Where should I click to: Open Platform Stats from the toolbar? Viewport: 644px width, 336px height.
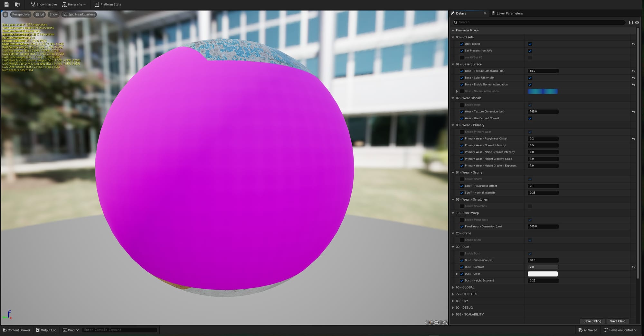108,5
